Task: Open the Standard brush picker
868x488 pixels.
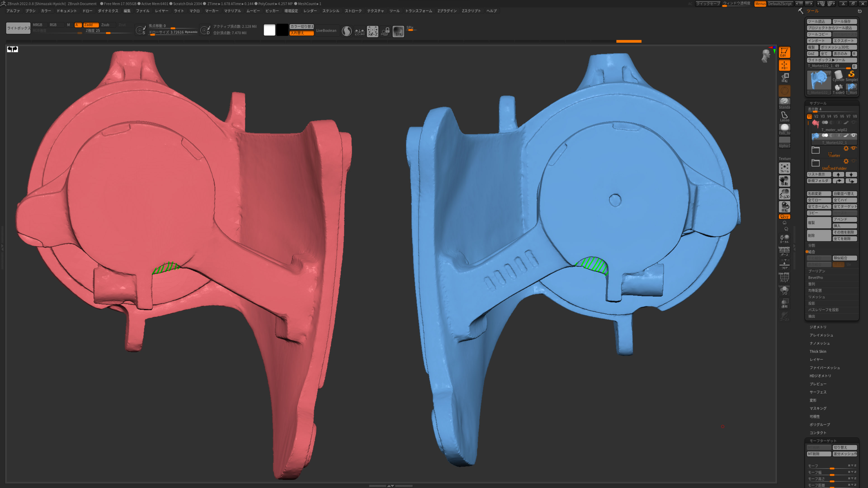Action: click(784, 103)
